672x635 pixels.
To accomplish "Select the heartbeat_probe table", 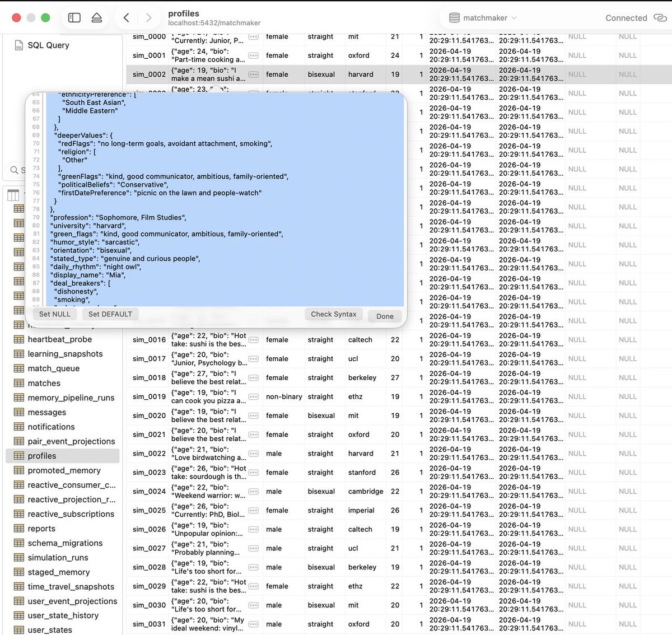I will click(x=60, y=339).
